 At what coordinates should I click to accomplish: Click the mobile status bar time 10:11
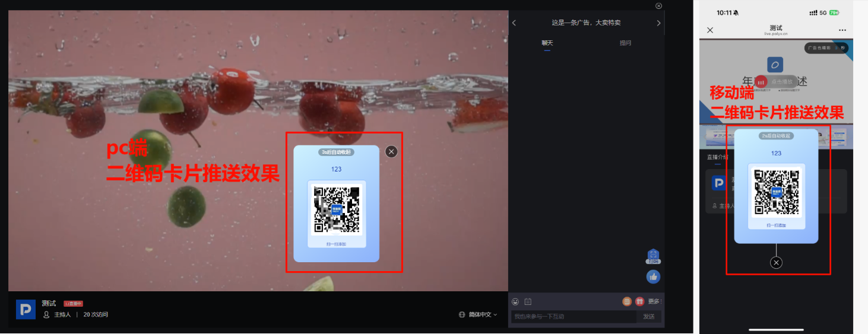point(724,12)
